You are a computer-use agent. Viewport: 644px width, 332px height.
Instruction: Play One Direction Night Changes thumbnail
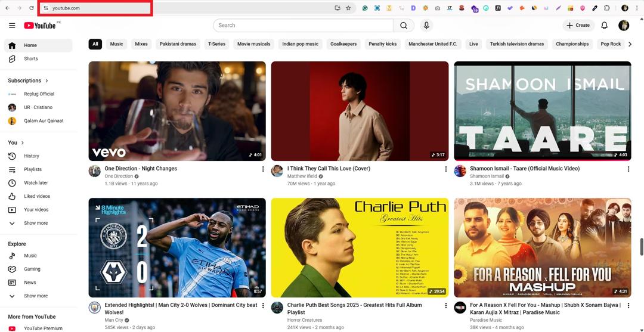pyautogui.click(x=177, y=111)
